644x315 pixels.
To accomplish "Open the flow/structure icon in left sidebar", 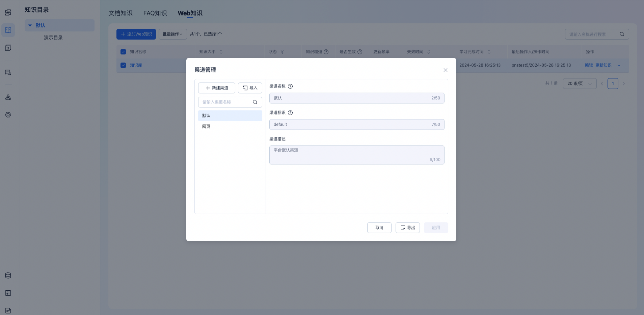I will tap(8, 13).
